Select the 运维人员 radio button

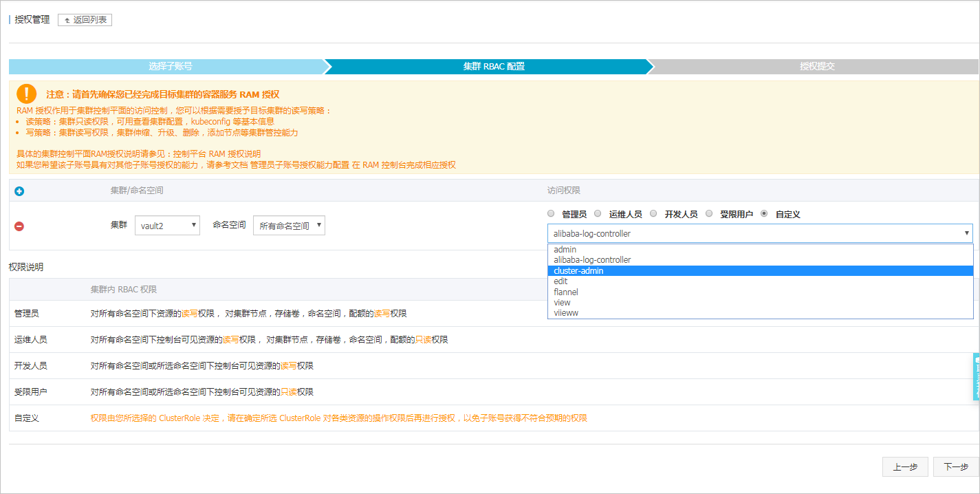[x=598, y=213]
